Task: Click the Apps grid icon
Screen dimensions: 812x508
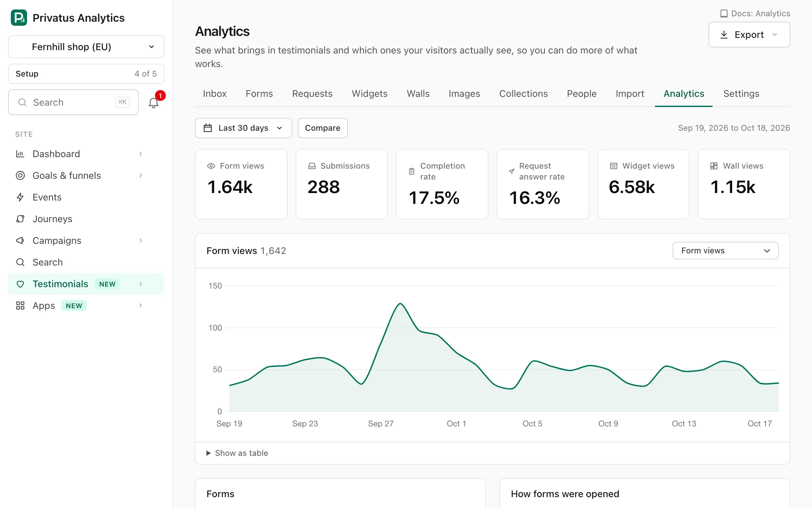Action: pyautogui.click(x=20, y=305)
